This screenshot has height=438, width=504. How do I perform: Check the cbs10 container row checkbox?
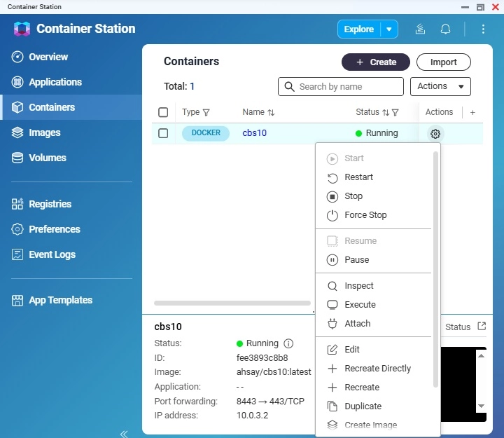click(163, 133)
